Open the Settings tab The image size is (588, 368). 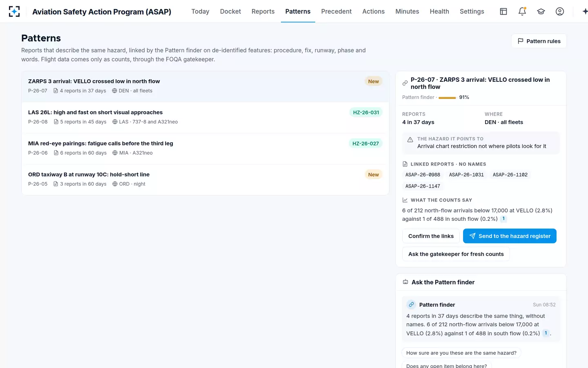[472, 11]
